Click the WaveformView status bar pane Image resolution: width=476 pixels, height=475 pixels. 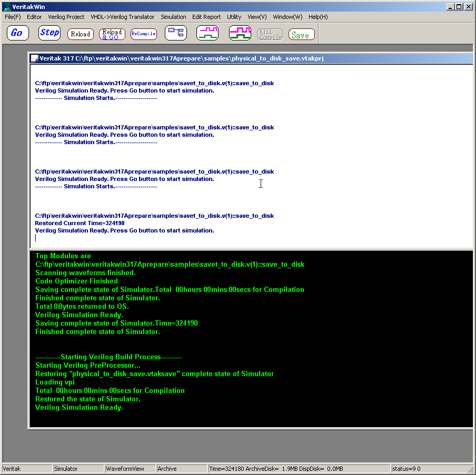point(130,469)
